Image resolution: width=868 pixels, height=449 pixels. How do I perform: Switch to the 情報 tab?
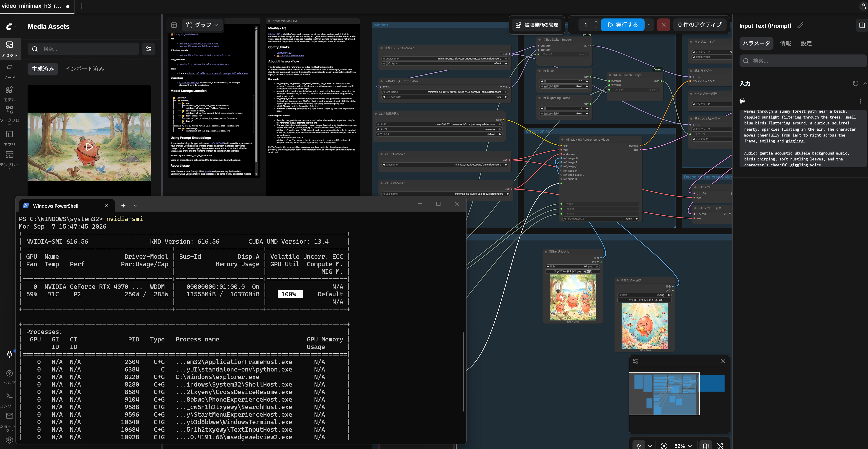785,43
